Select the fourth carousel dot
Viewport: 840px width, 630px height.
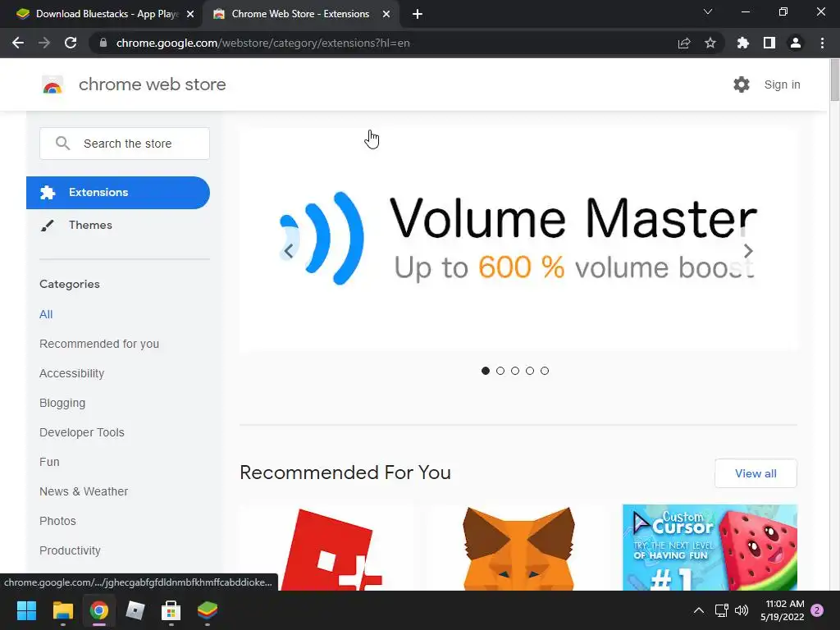pos(530,371)
